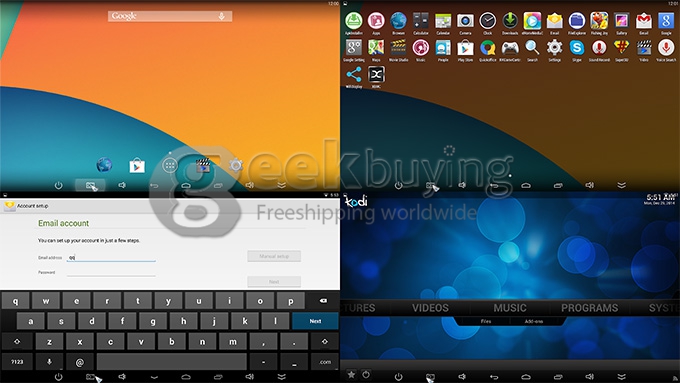Open the FileExplorer app

[x=577, y=21]
